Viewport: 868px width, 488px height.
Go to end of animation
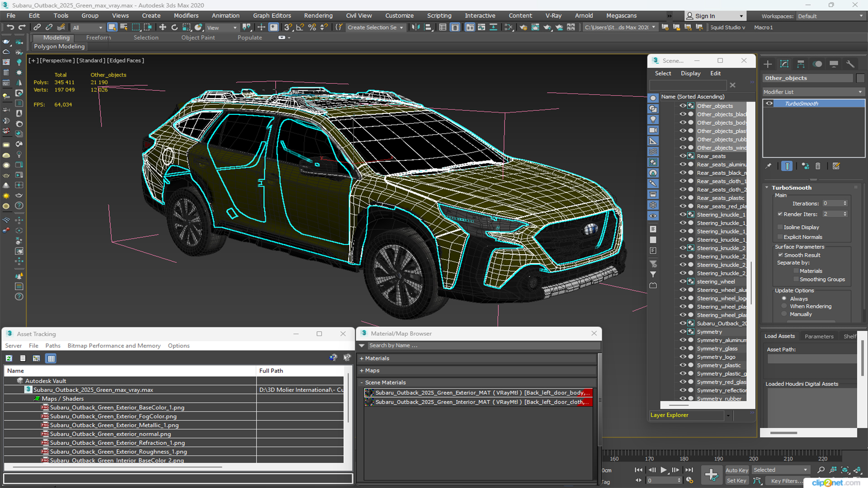pyautogui.click(x=689, y=470)
